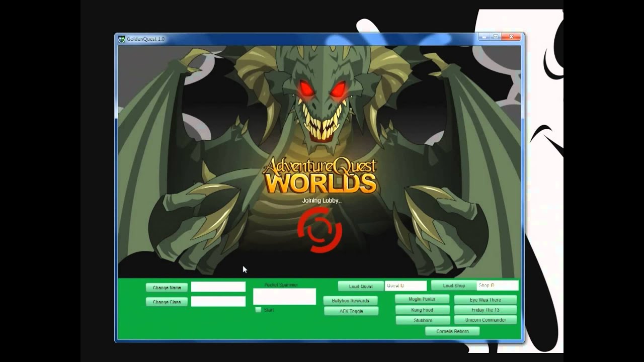Focus the name input field beside Change Name
644x362 pixels.
click(218, 287)
